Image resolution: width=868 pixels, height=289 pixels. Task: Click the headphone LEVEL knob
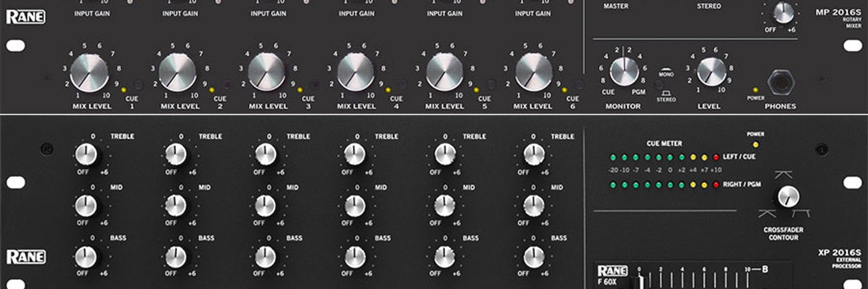pos(711,72)
